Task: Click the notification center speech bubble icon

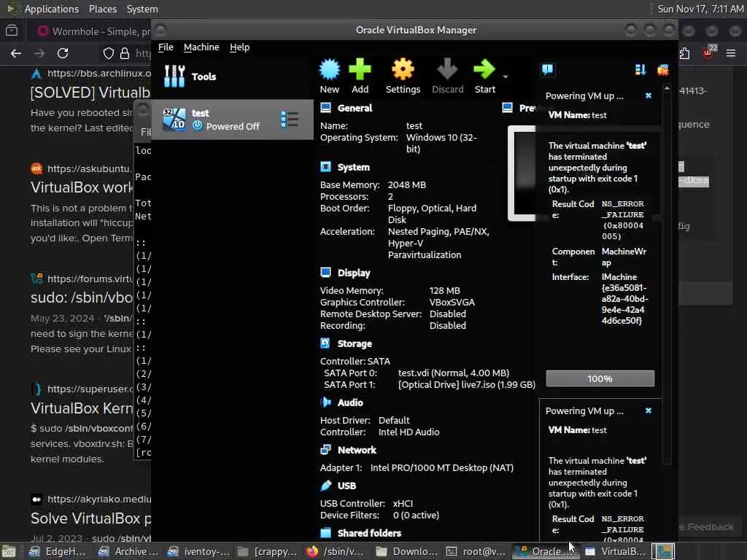Action: click(547, 70)
